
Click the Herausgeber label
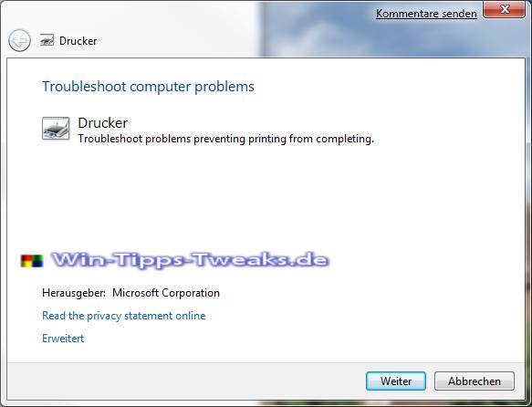[x=74, y=293]
